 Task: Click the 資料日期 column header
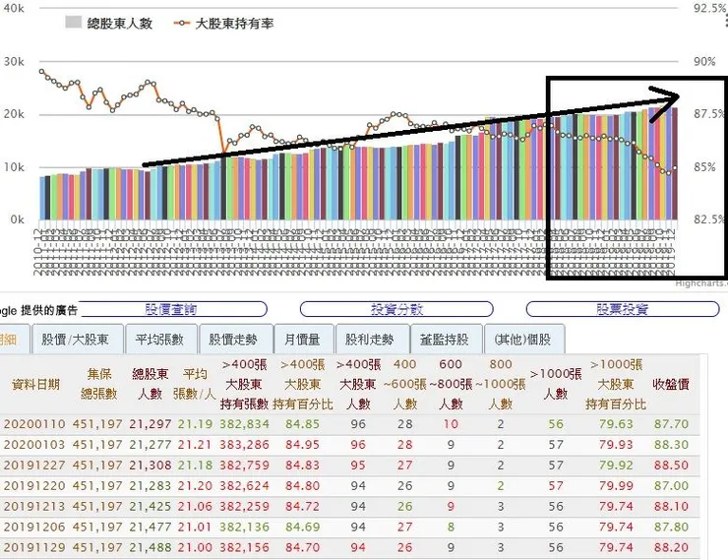pyautogui.click(x=35, y=385)
